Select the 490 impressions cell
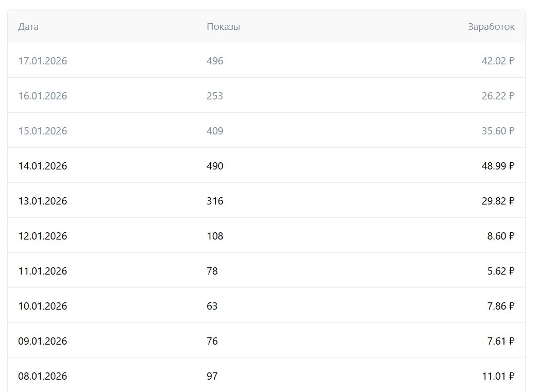538x392 pixels. coord(215,166)
